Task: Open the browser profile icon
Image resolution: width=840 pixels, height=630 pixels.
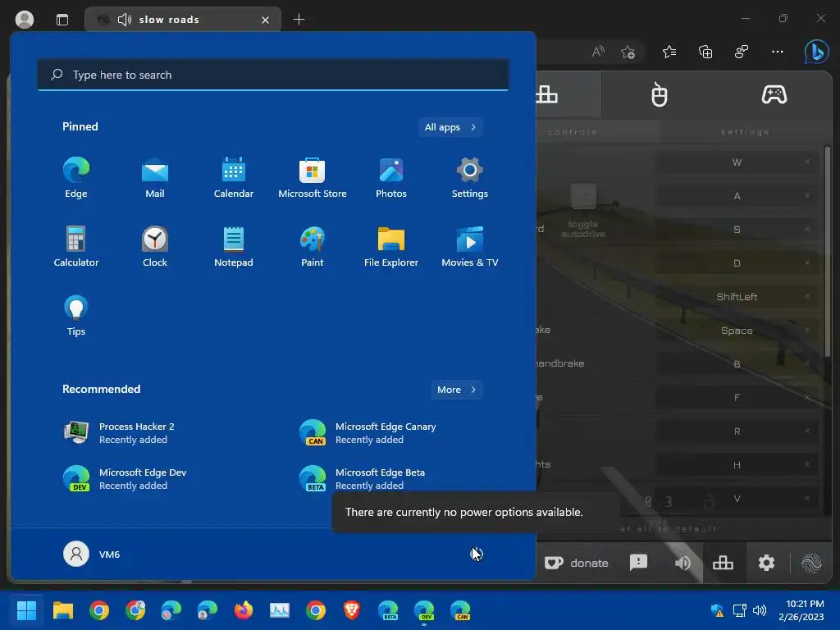Action: click(24, 20)
